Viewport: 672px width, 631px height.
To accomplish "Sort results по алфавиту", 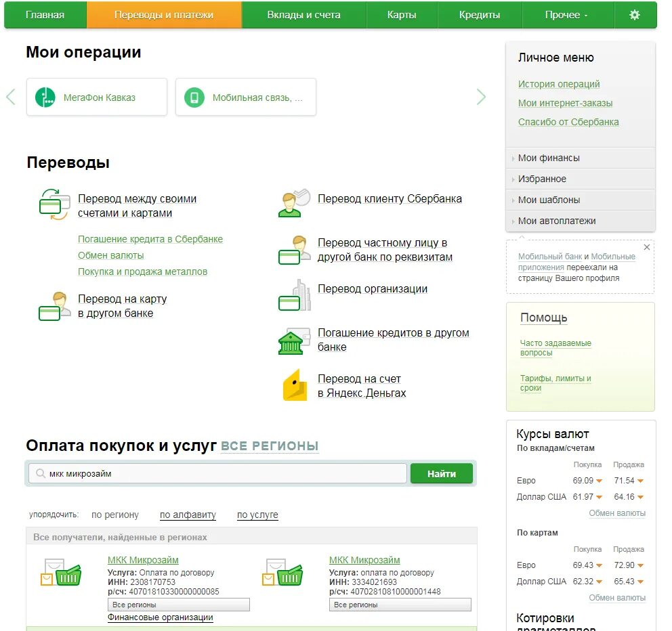I will click(x=188, y=515).
